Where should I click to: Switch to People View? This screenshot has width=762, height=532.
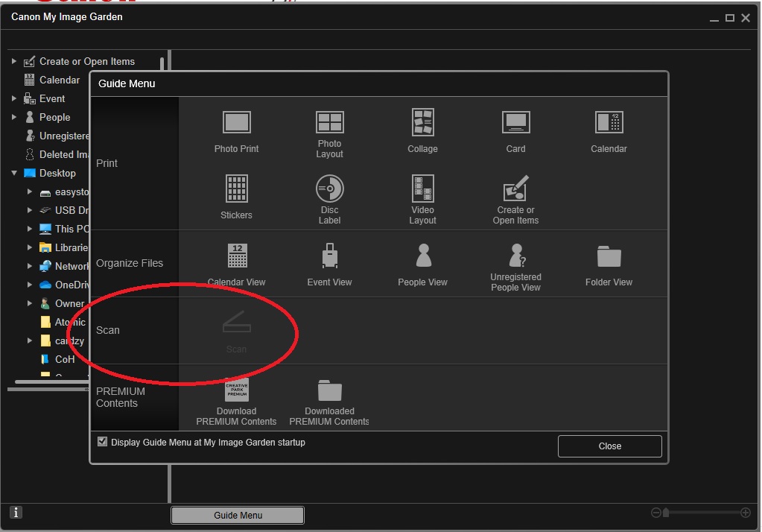422,258
